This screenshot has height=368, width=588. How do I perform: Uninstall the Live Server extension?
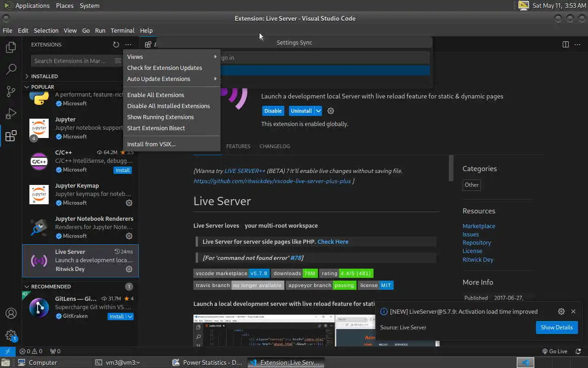[301, 111]
